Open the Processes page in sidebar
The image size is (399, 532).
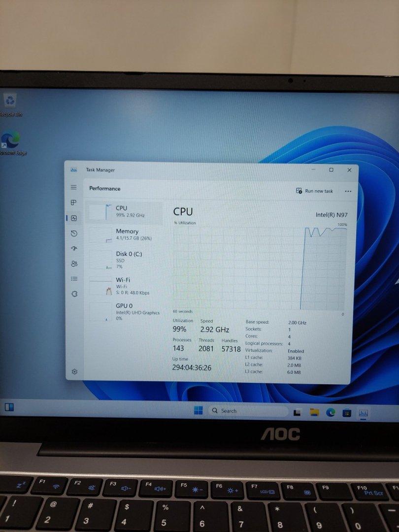click(73, 202)
